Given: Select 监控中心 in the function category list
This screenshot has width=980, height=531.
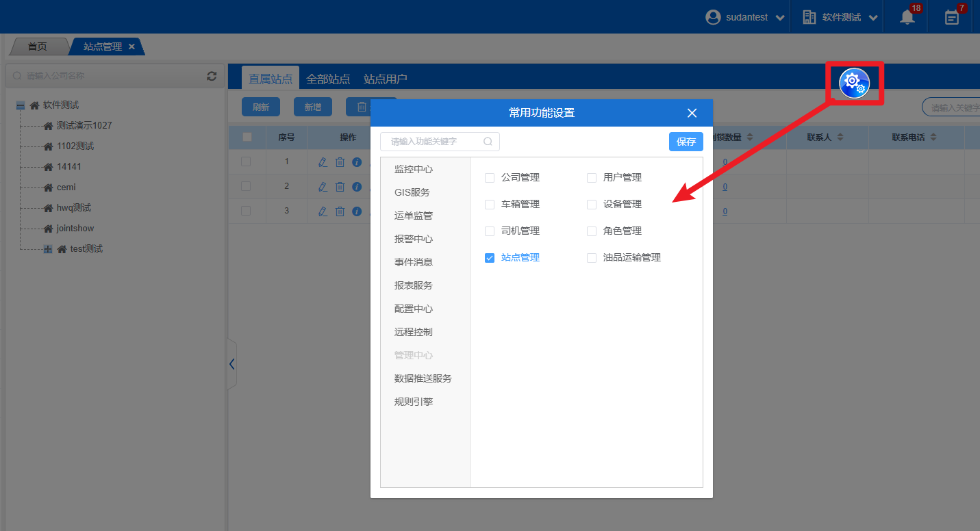Looking at the screenshot, I should (x=414, y=169).
